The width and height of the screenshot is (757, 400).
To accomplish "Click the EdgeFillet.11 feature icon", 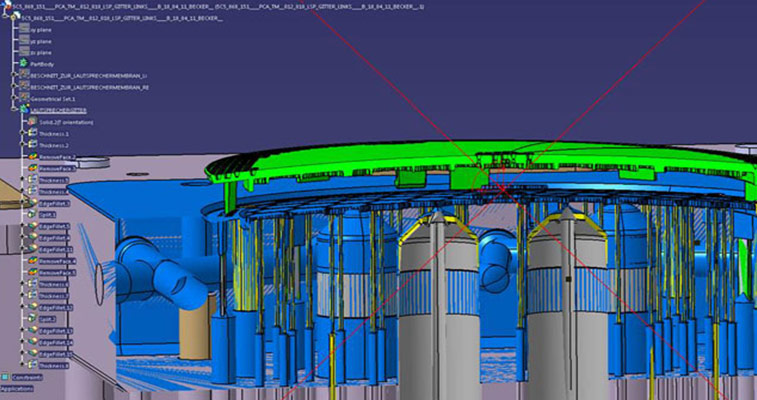I will pyautogui.click(x=33, y=248).
